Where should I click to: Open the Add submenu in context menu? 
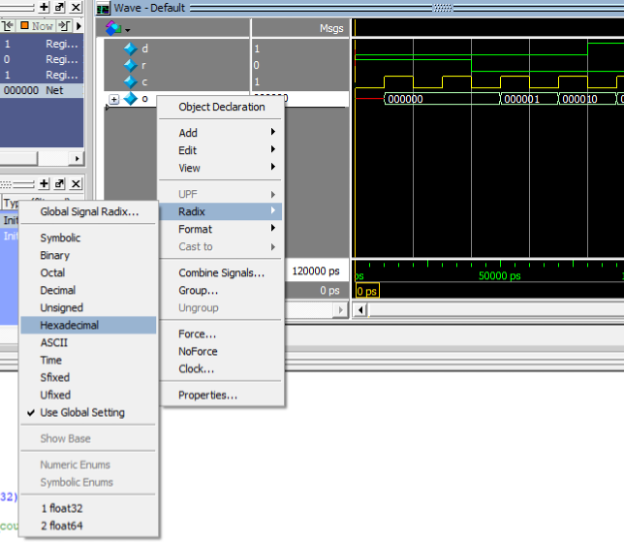(188, 133)
